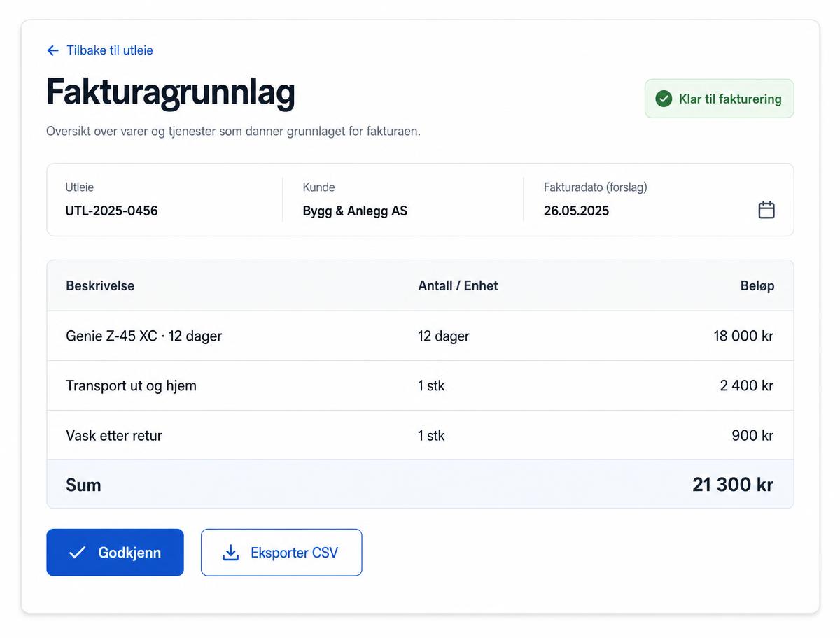Select the Transport ut og hjem row description
This screenshot has height=638, width=840.
coord(131,385)
